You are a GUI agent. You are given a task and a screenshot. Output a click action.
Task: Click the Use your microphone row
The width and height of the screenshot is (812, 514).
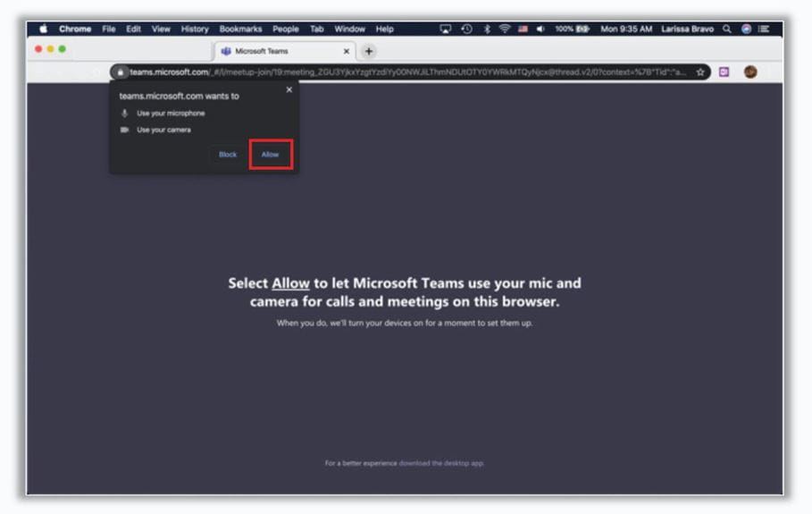pyautogui.click(x=163, y=113)
